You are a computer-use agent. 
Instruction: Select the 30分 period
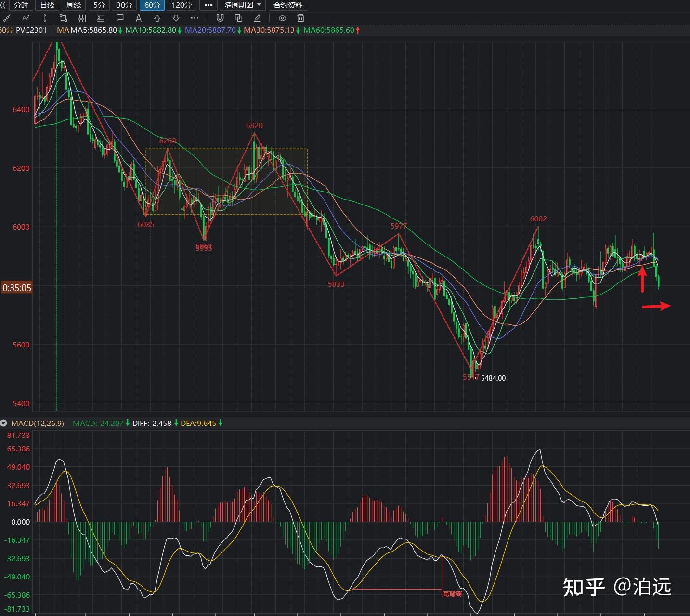point(124,5)
